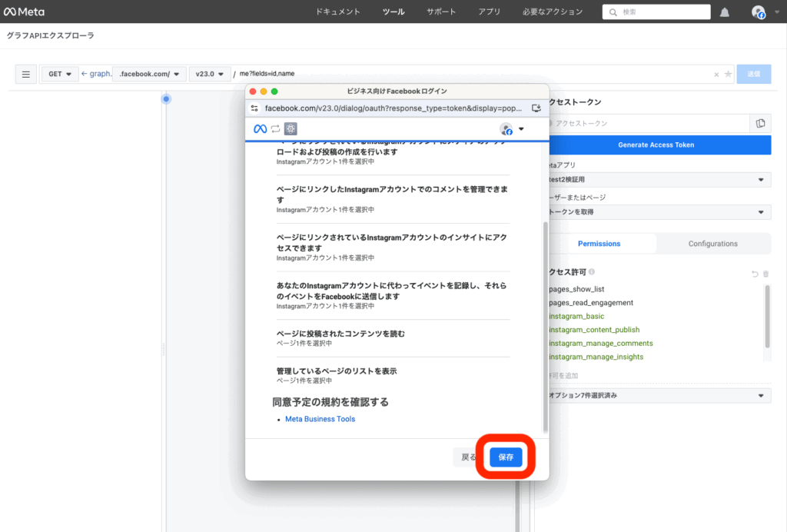Screen dimensions: 787x532
Task: Expand the arrow next to the top bar avatar
Action: click(x=777, y=12)
